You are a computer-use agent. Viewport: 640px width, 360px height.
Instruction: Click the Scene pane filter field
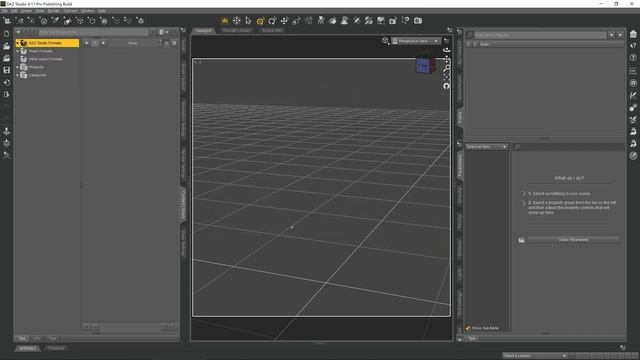click(540, 35)
